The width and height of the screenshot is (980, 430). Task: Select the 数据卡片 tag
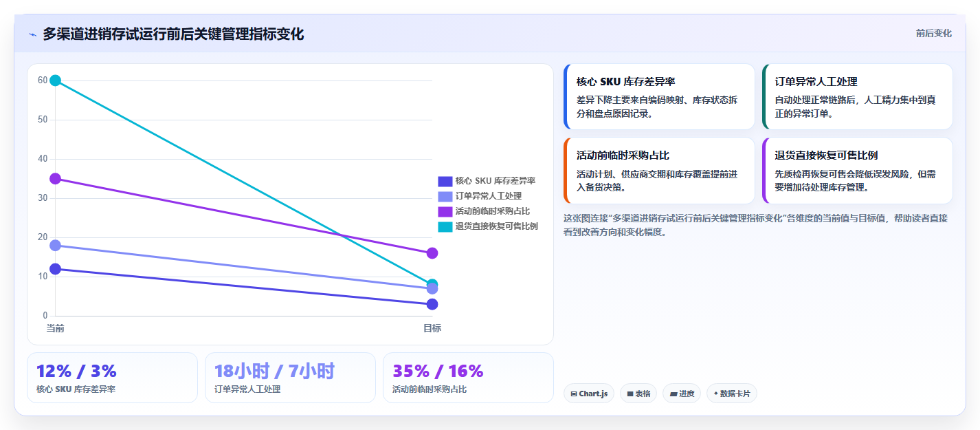click(x=732, y=394)
